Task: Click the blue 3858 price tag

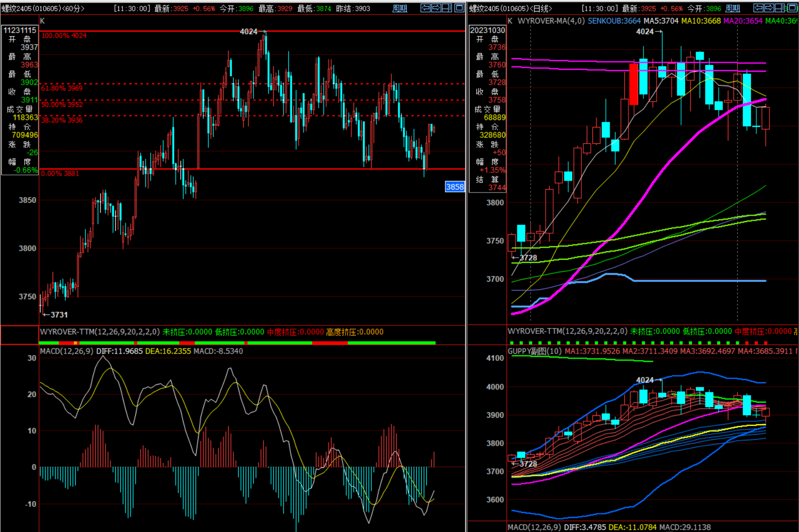Action: click(x=454, y=187)
